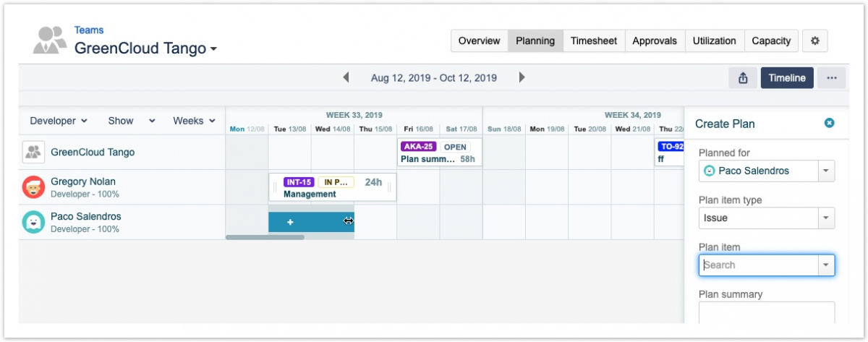
Task: Click the Timeline button
Action: [x=787, y=78]
